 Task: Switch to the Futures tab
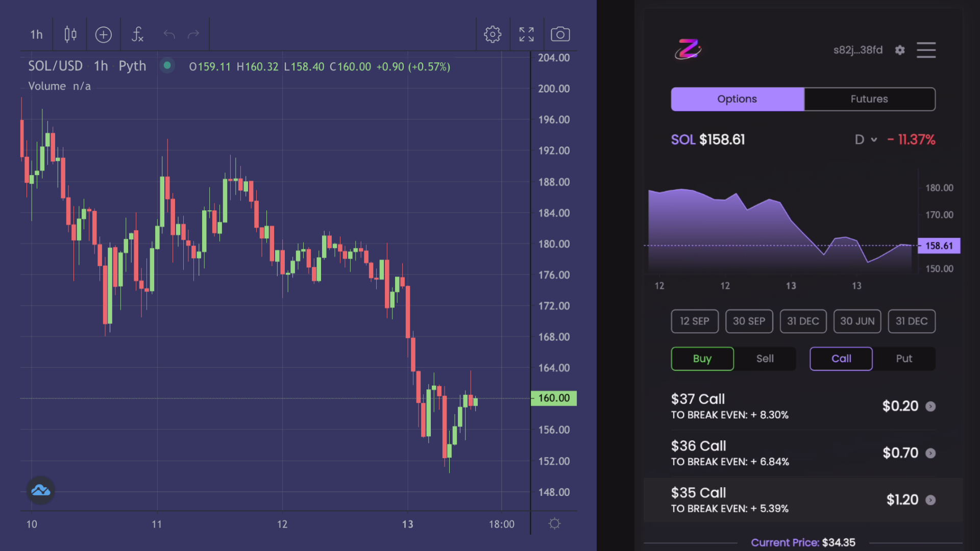click(x=869, y=99)
